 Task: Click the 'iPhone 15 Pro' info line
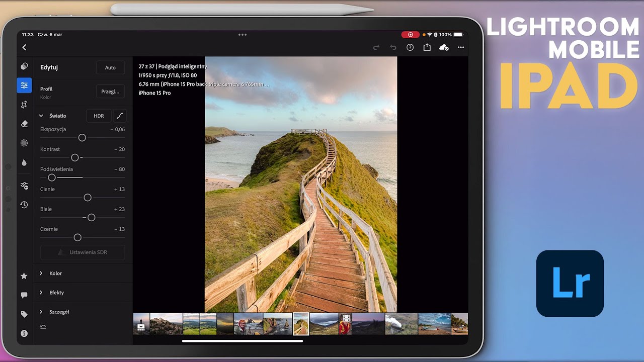point(154,93)
